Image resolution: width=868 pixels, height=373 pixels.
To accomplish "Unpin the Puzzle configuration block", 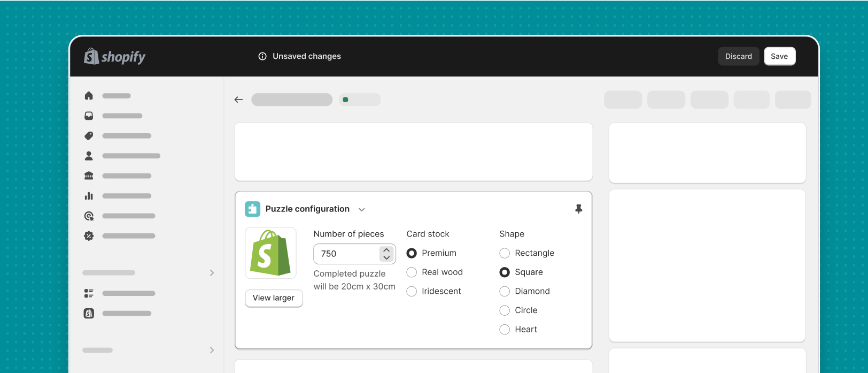I will (578, 209).
